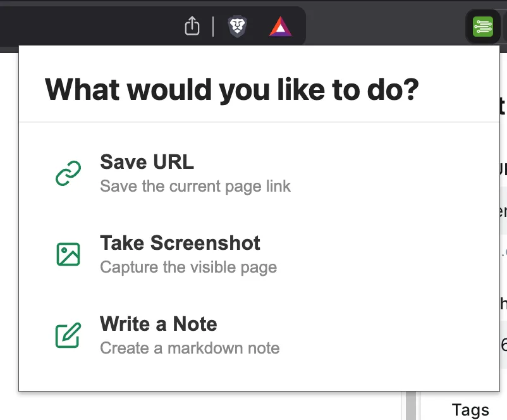Image resolution: width=507 pixels, height=420 pixels.
Task: Open Brave Rewards triangle icon
Action: click(280, 26)
